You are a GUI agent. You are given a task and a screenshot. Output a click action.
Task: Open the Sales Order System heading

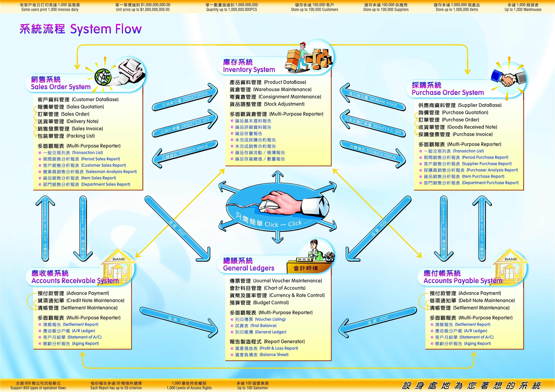(x=61, y=83)
